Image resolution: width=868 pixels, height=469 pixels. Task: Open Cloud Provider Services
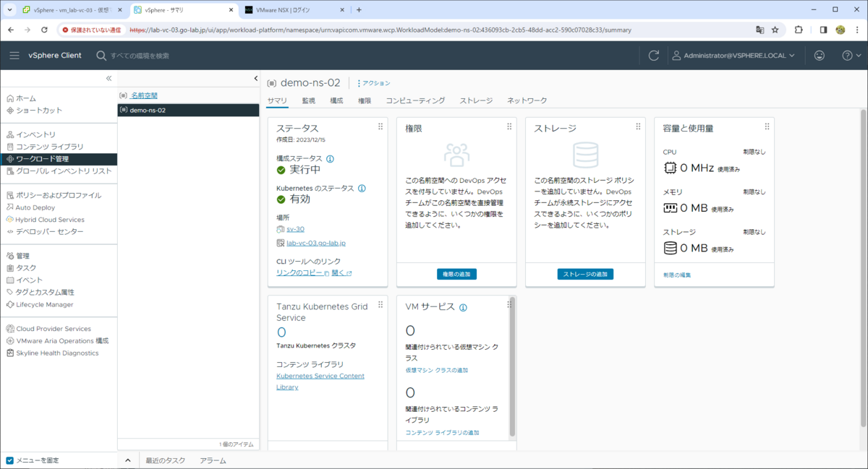pyautogui.click(x=54, y=329)
